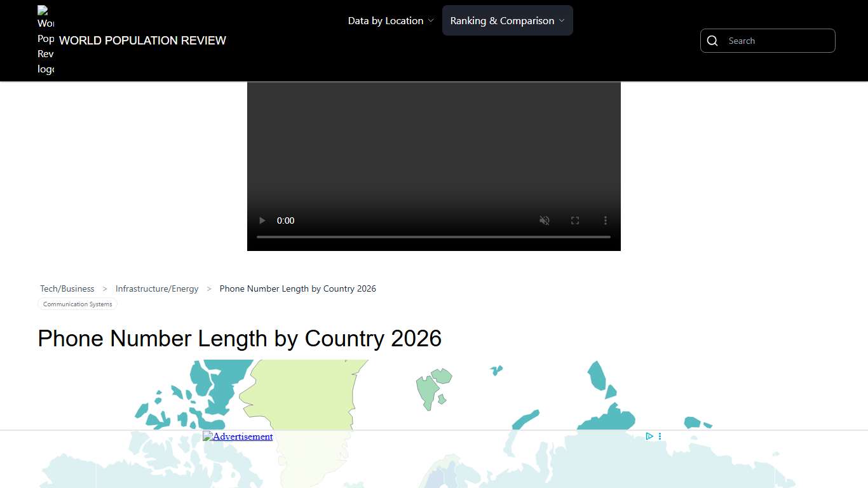Click the Communication Systems tag
Screen dimensions: 868x488
click(x=77, y=304)
